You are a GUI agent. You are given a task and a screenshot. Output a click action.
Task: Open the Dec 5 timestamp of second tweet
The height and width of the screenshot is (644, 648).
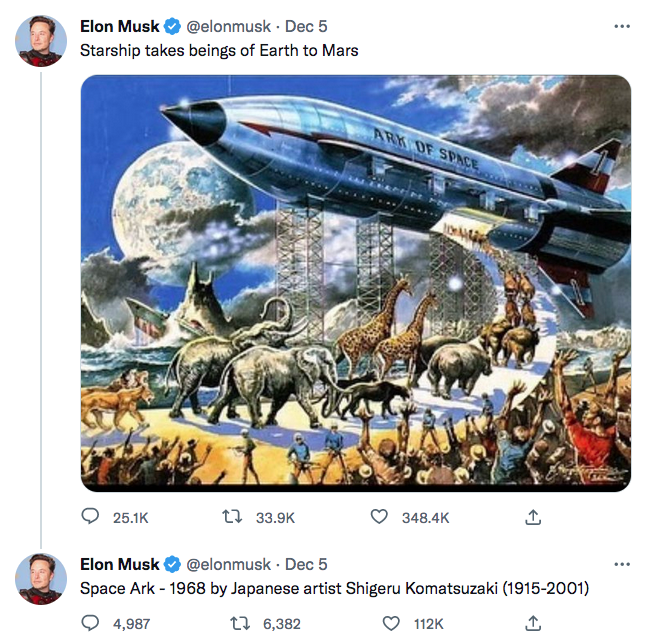pyautogui.click(x=306, y=564)
